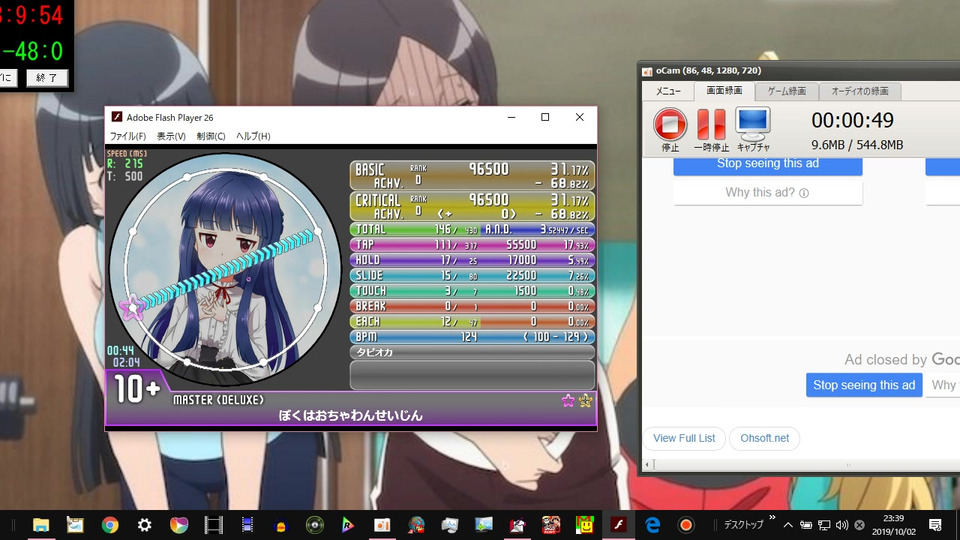Click the song jacket image in Flash Player
Screen dimensions: 960x540
click(225, 269)
